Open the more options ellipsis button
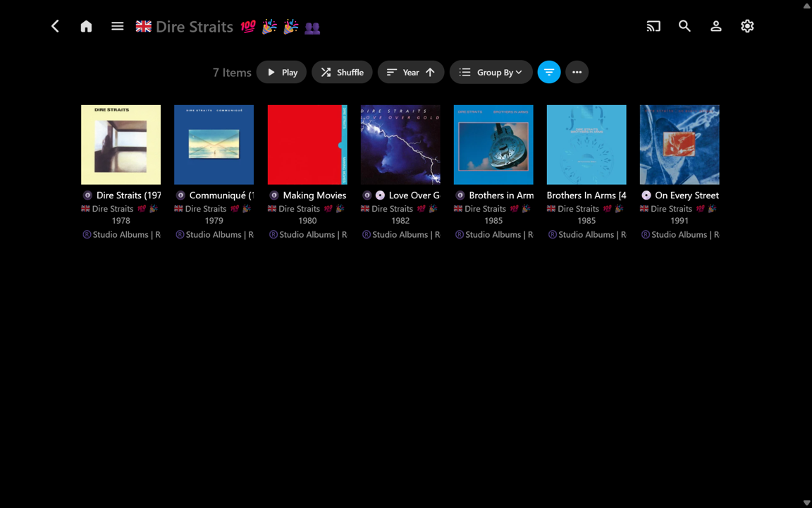Viewport: 812px width, 508px height. (x=577, y=72)
